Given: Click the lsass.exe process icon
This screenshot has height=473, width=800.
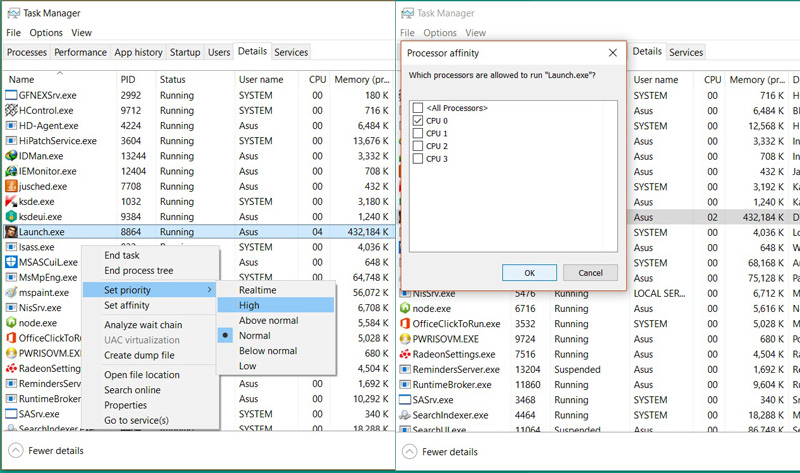Looking at the screenshot, I should 11,247.
